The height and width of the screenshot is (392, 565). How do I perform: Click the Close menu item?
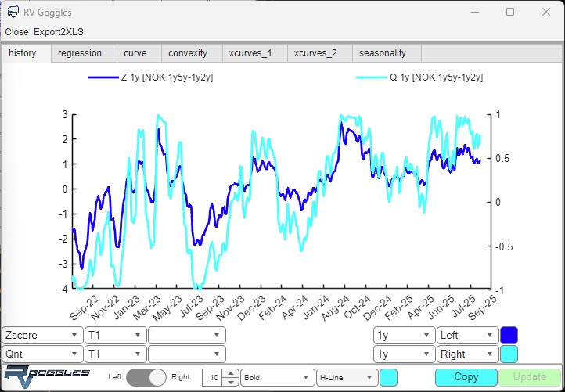(x=16, y=32)
